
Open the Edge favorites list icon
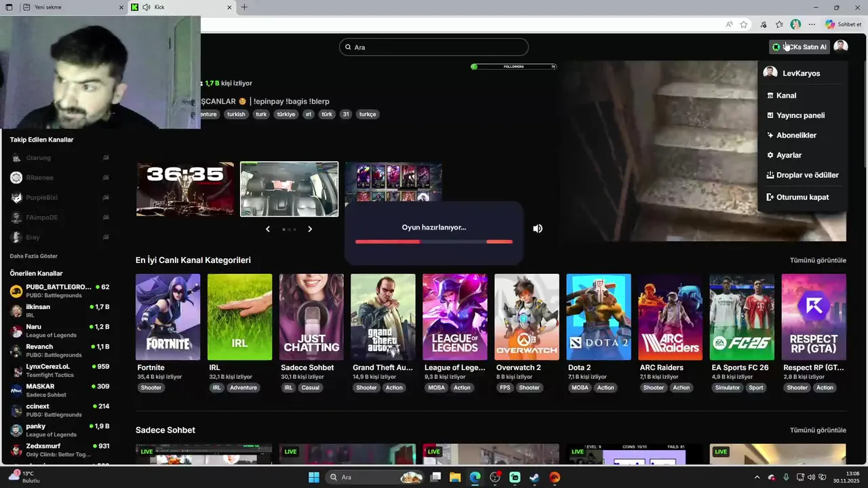point(779,24)
